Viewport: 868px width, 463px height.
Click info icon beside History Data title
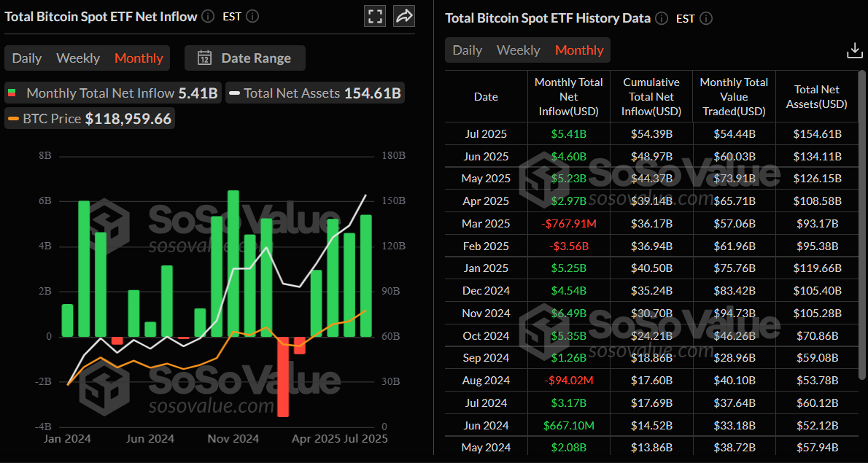coord(662,18)
